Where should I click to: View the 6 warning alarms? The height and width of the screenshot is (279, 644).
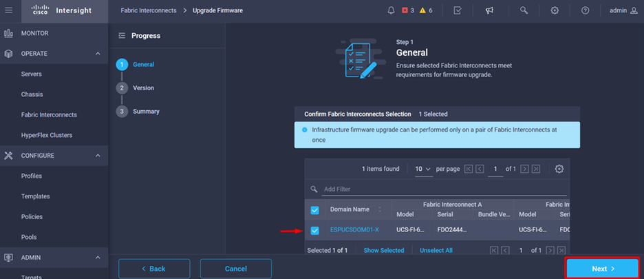(426, 10)
